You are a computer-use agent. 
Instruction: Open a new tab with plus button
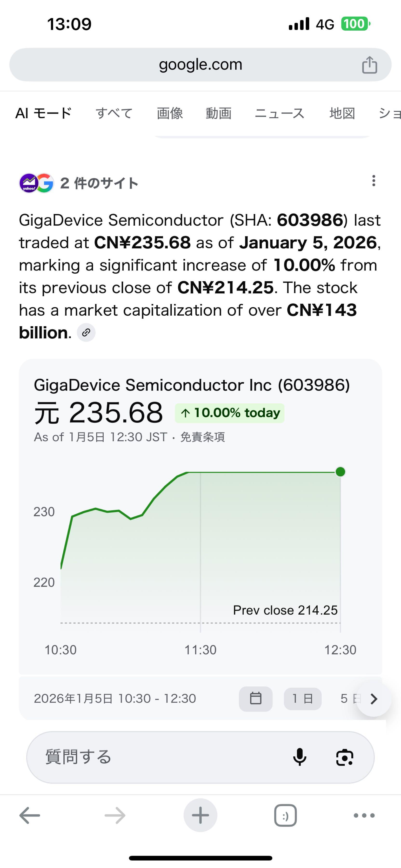200,815
